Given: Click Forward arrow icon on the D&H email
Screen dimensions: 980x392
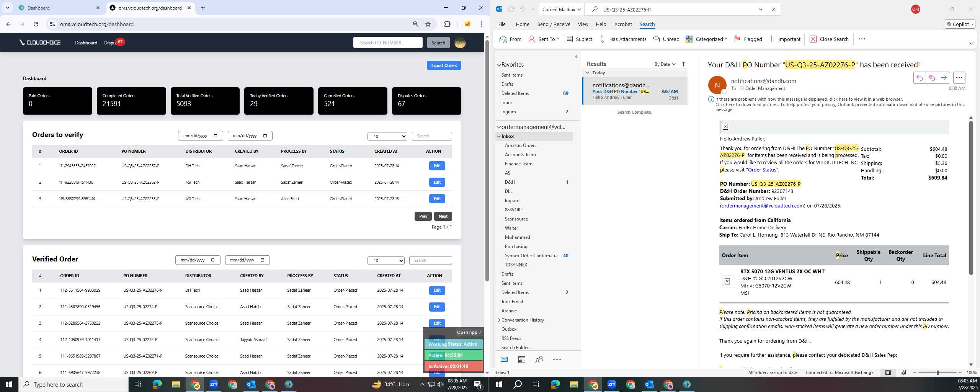Looking at the screenshot, I should click(x=944, y=78).
